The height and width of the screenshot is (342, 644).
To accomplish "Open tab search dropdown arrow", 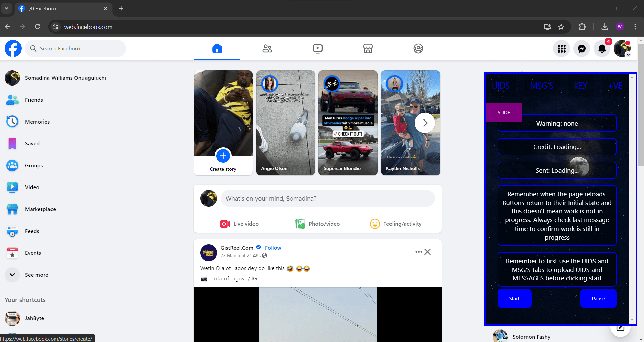I will pyautogui.click(x=6, y=8).
